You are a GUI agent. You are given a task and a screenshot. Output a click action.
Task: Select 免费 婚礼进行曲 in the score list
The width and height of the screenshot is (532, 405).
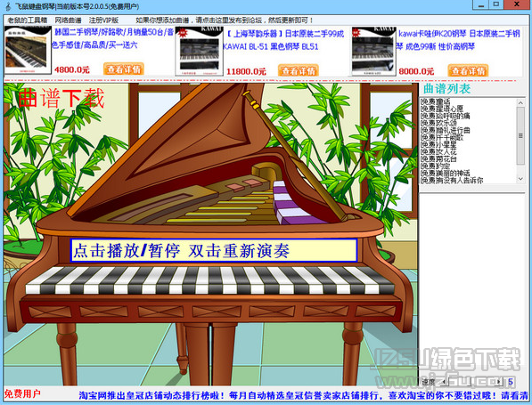click(x=446, y=130)
